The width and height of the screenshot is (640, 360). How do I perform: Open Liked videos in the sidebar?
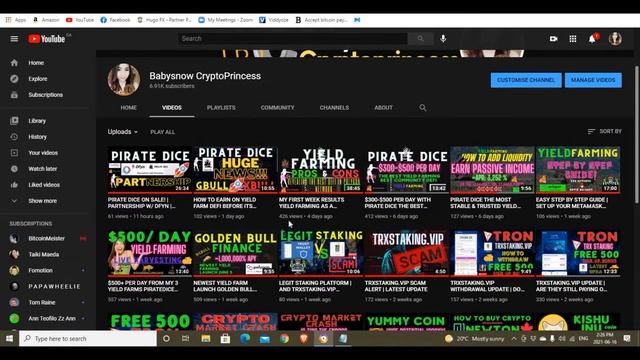coord(45,184)
